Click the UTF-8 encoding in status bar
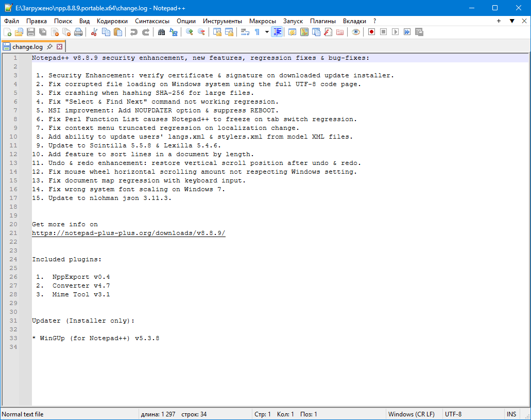The width and height of the screenshot is (531, 420). pyautogui.click(x=453, y=414)
